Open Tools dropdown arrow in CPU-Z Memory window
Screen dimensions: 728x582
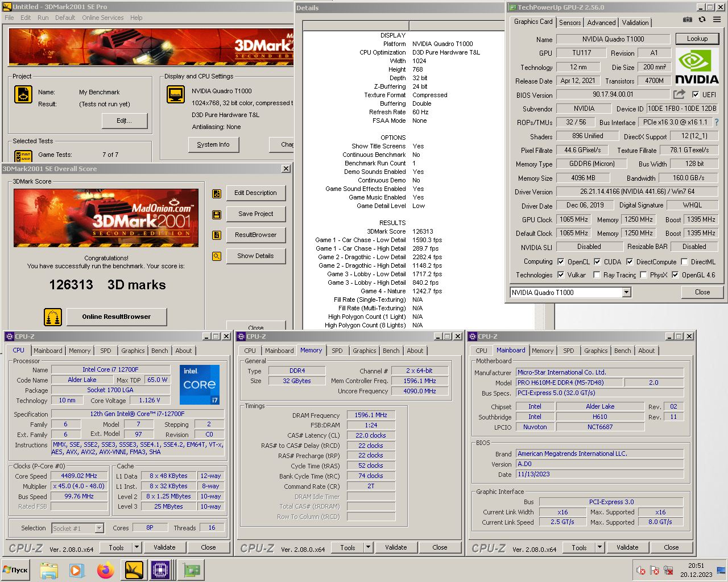(x=368, y=548)
